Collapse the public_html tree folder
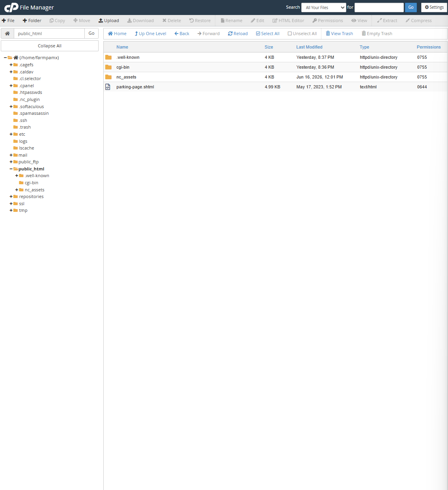This screenshot has height=490, width=448. click(x=11, y=169)
